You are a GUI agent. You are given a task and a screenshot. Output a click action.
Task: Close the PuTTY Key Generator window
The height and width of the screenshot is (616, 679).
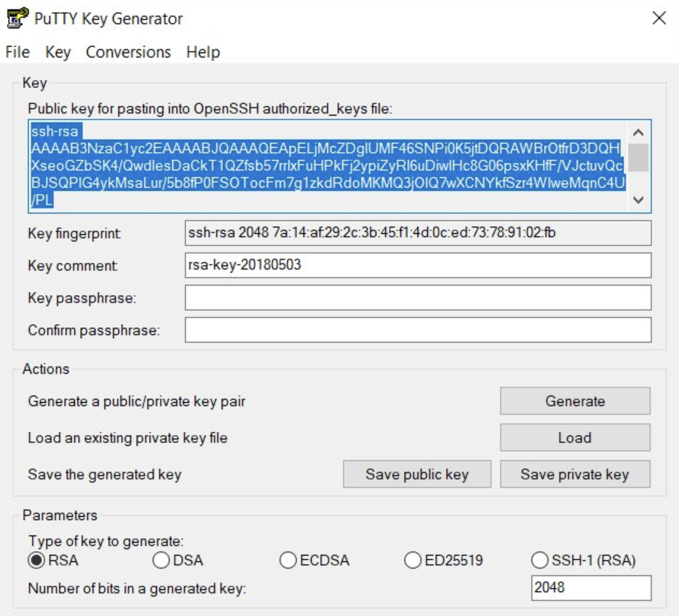tap(659, 18)
